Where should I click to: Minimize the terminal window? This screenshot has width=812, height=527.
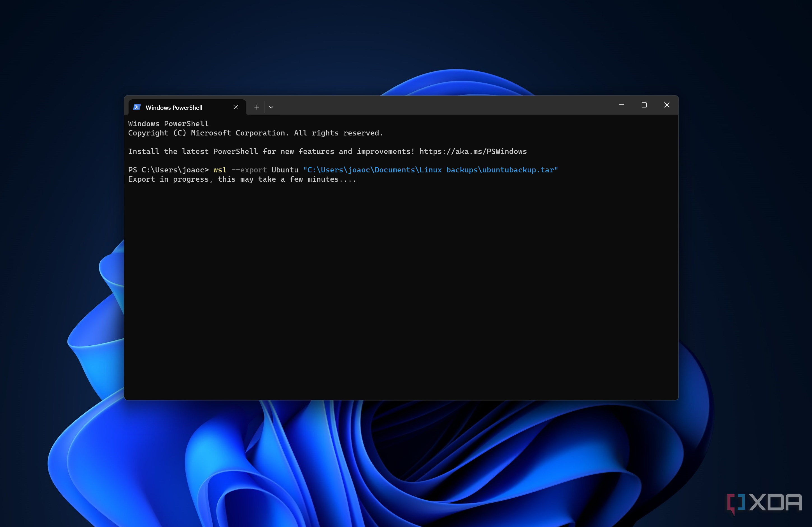pos(621,105)
